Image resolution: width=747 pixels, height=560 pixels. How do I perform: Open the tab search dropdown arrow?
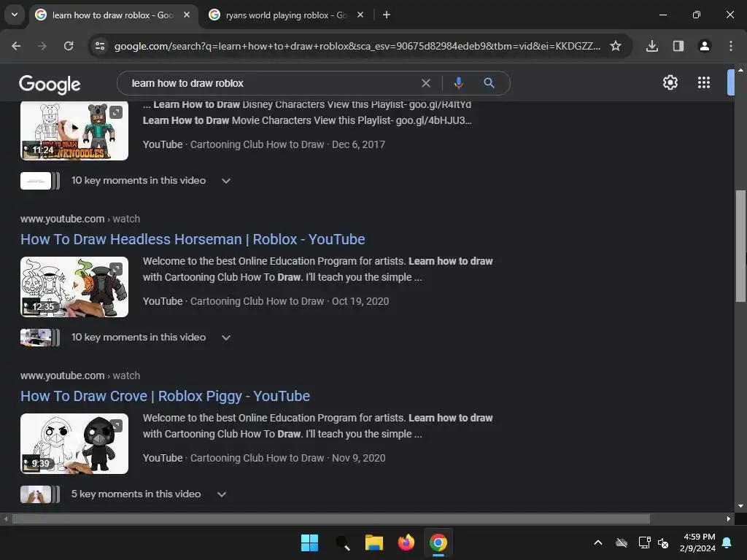[x=15, y=15]
